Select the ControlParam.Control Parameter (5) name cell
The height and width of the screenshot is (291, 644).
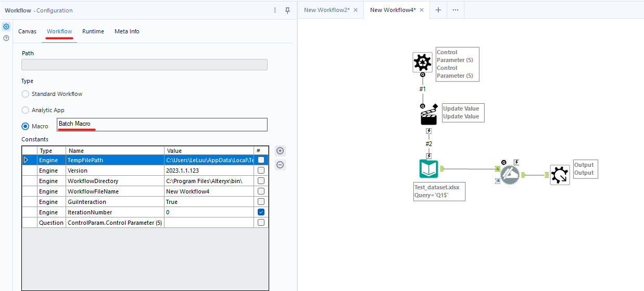(115, 223)
